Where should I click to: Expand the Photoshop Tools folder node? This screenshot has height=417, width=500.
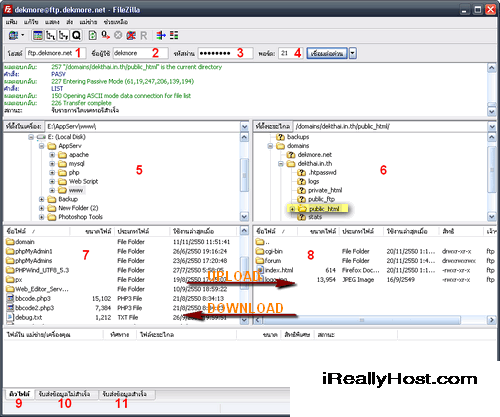pyautogui.click(x=42, y=217)
